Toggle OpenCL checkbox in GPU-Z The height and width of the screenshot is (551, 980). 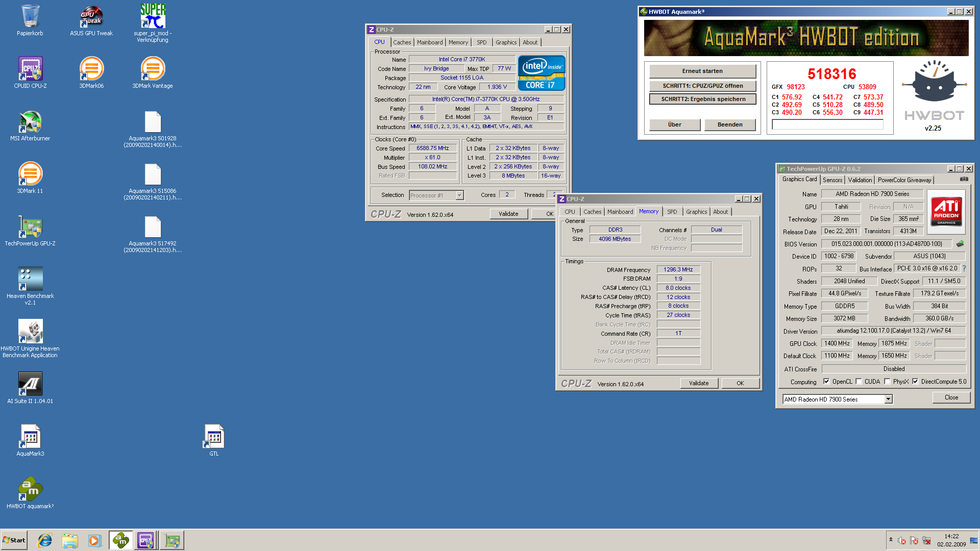pyautogui.click(x=826, y=381)
